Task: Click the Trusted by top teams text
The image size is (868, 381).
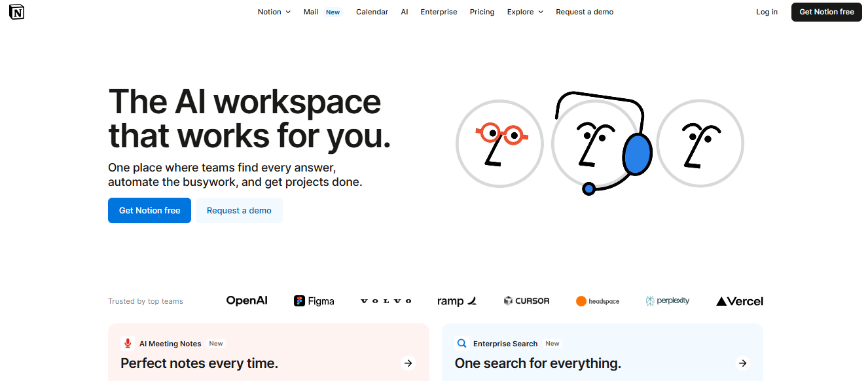Action: click(145, 301)
